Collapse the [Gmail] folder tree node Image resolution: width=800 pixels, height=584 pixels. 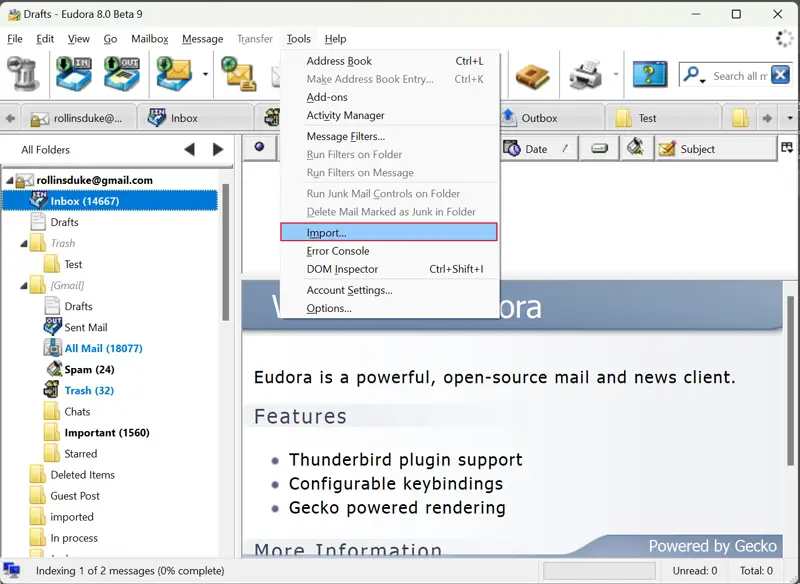[23, 286]
